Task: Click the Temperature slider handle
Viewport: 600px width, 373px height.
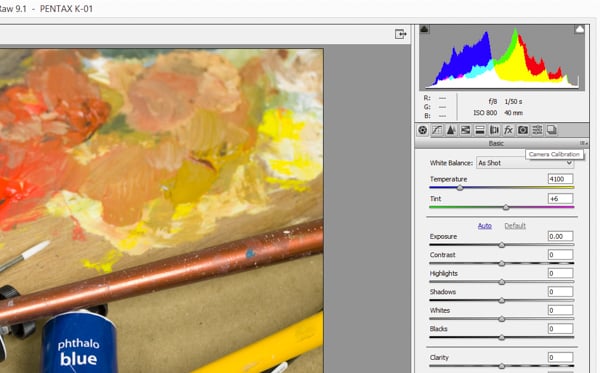Action: click(x=460, y=188)
